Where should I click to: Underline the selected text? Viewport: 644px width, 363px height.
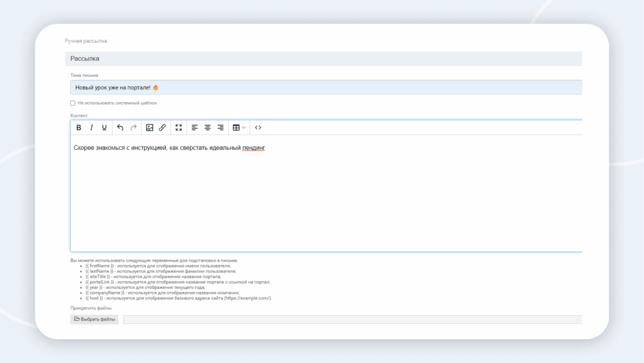click(x=104, y=128)
